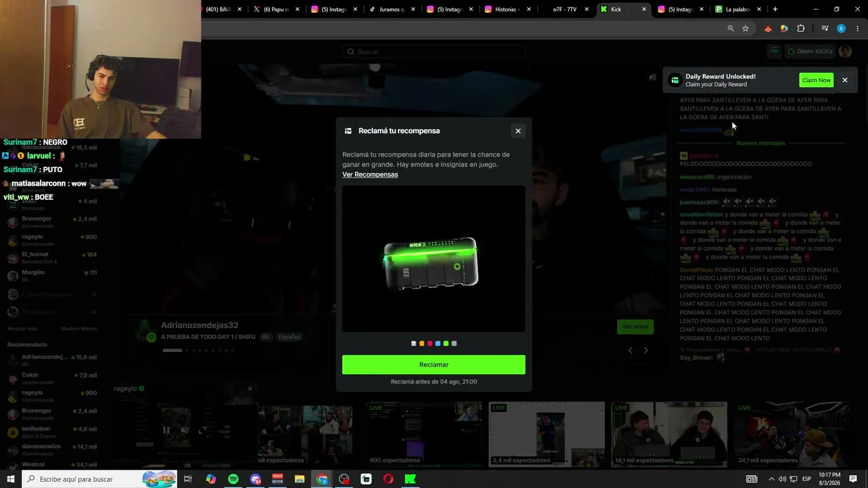Screen dimensions: 868x488
Task: Click the Español tag on featured stream
Action: 289,337
